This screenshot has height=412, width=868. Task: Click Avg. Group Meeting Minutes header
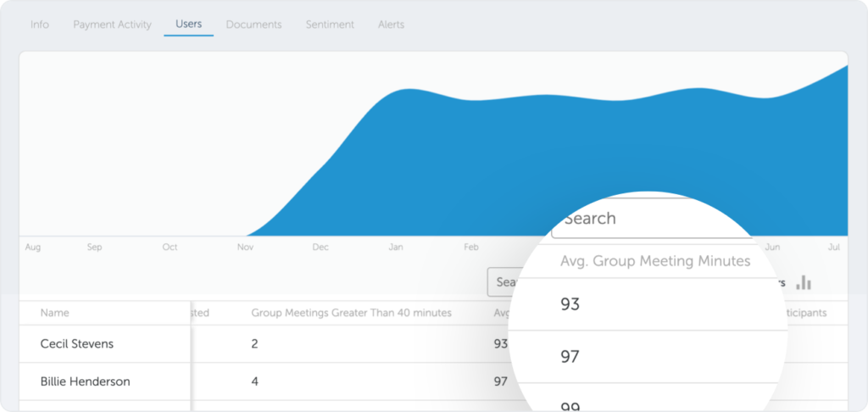(x=655, y=261)
